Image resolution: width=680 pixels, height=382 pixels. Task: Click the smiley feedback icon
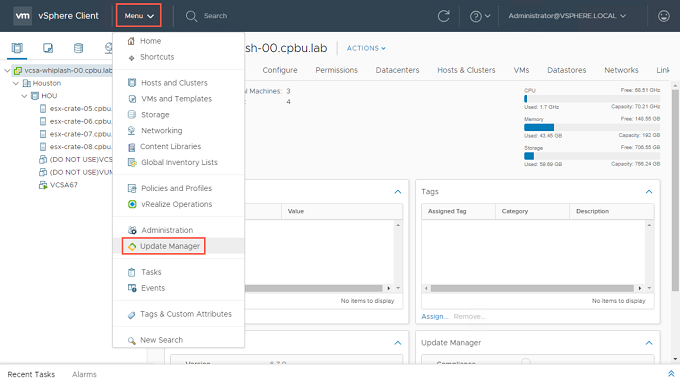tap(664, 16)
